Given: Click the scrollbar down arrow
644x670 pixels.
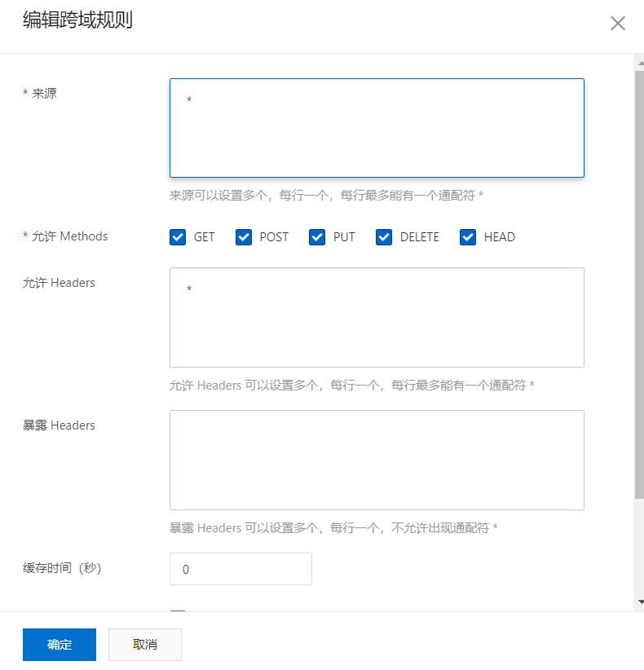Looking at the screenshot, I should point(639,602).
